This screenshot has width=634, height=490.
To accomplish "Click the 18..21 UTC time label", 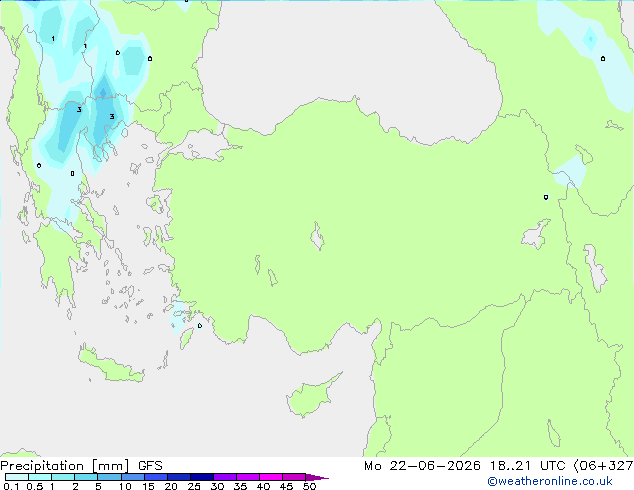I will (x=526, y=466).
